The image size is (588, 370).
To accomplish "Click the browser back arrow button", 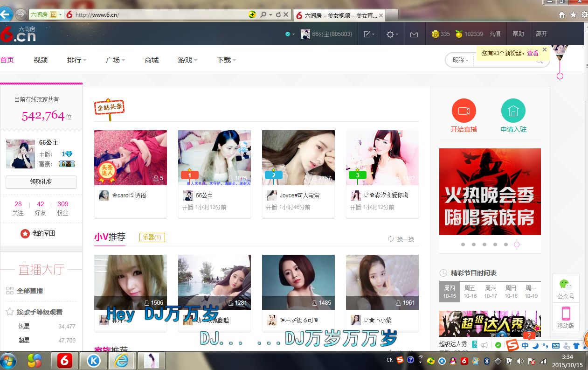I will (5, 14).
